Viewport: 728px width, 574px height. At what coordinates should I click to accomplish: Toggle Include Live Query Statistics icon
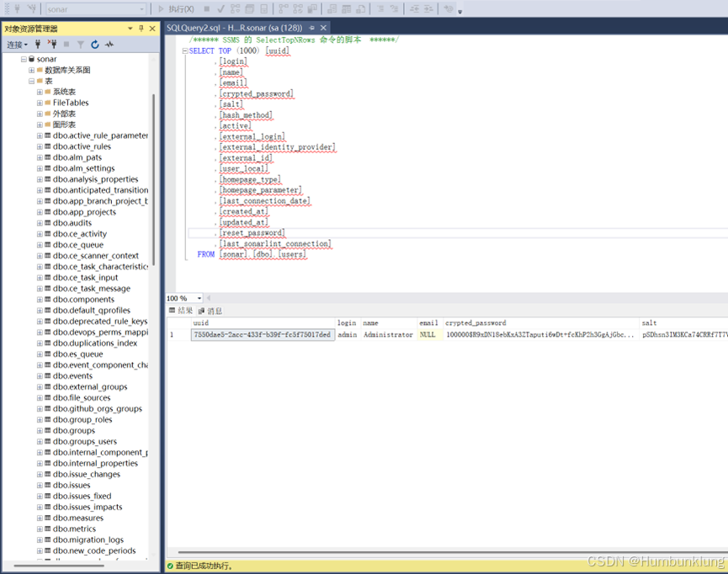coord(298,8)
